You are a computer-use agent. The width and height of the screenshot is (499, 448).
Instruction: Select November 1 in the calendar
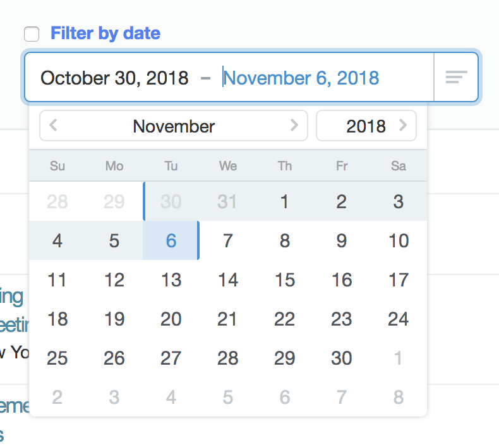tap(285, 201)
